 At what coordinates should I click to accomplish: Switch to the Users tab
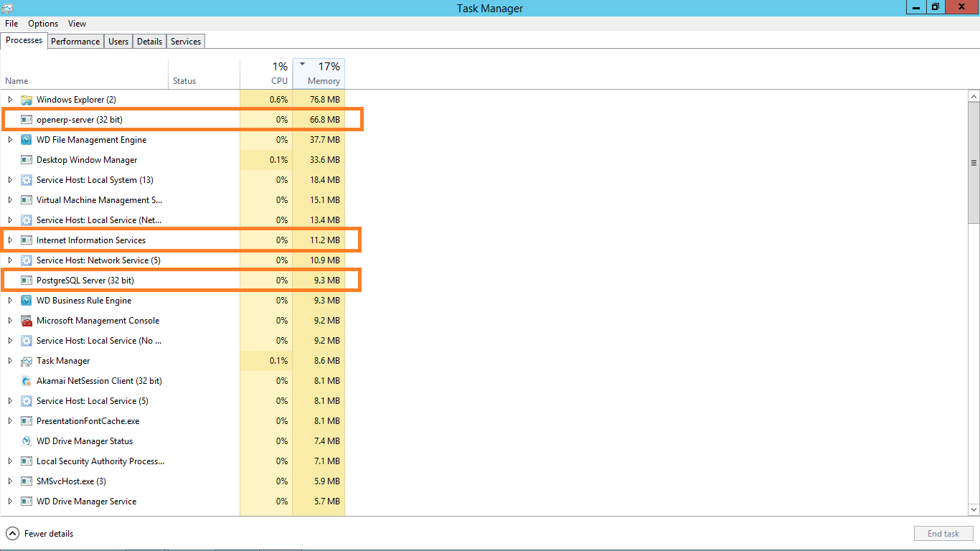coord(118,42)
